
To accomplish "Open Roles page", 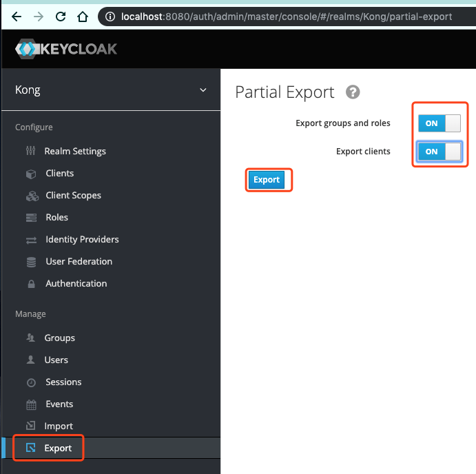I will (56, 218).
